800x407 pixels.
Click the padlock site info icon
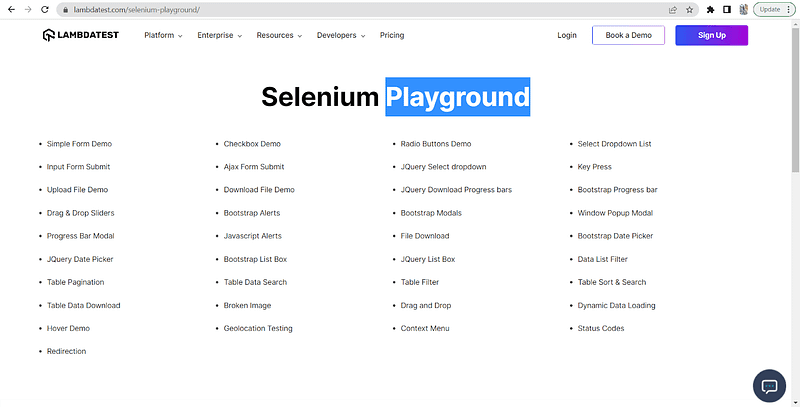point(65,10)
